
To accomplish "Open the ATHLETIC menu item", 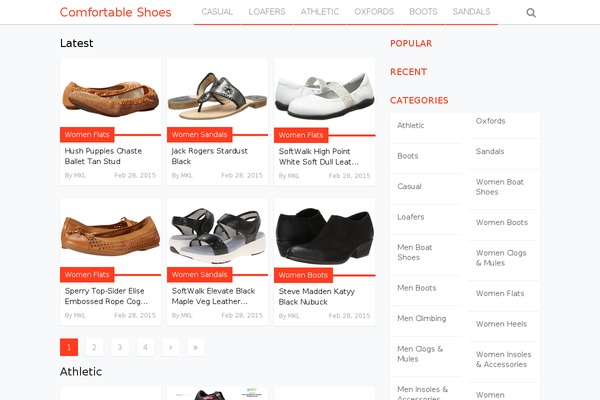I will click(x=320, y=12).
